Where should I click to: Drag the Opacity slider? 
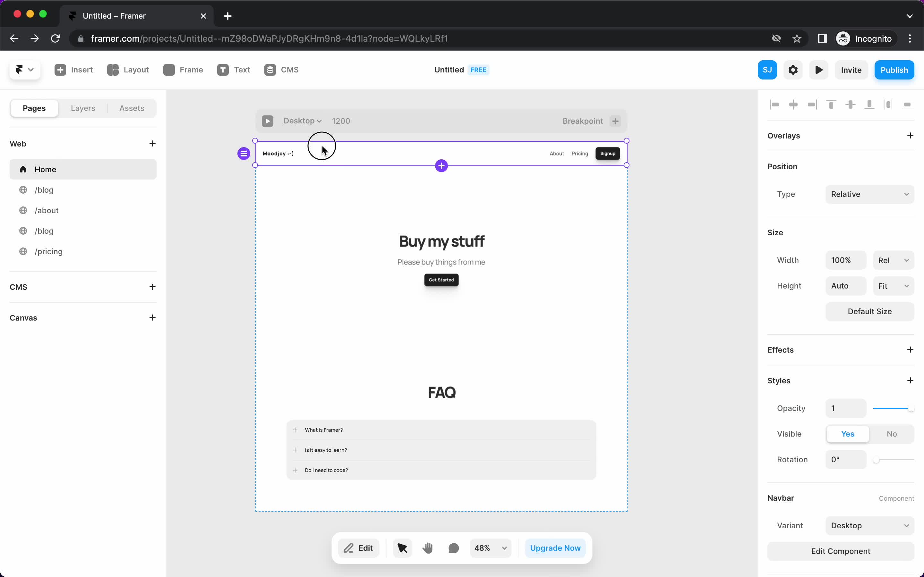(x=912, y=408)
